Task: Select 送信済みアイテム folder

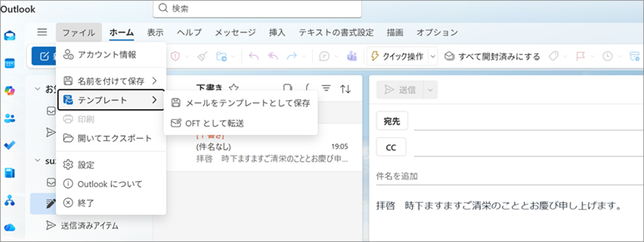Action: point(89,226)
